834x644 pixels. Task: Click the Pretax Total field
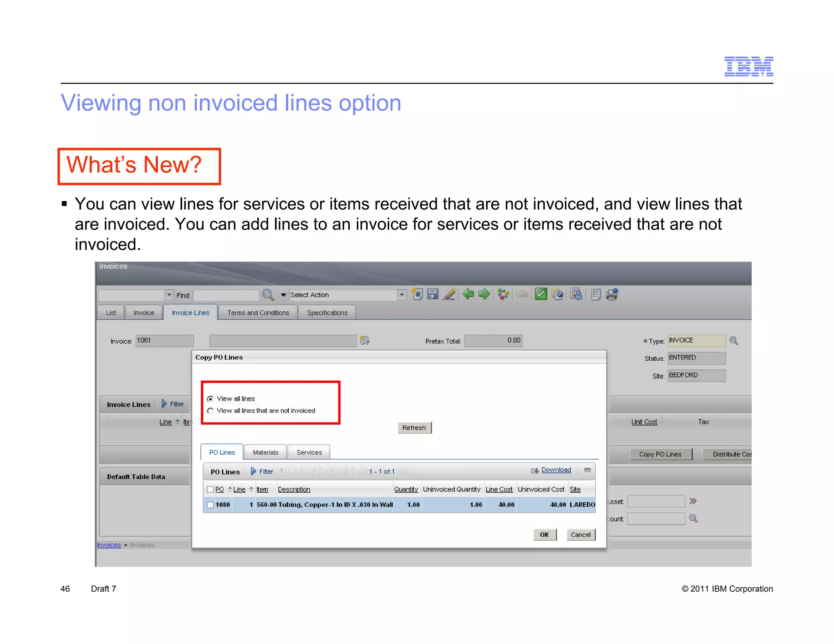[493, 340]
